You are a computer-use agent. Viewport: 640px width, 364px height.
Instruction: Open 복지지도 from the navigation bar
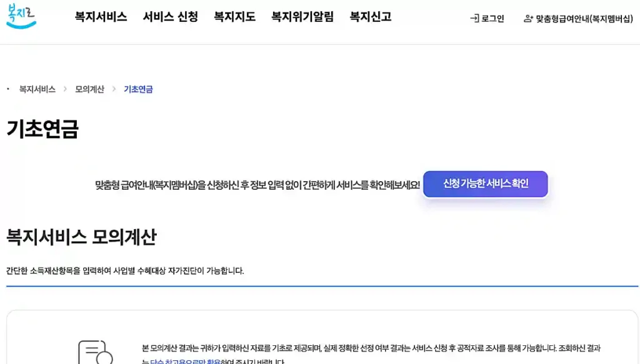[233, 17]
